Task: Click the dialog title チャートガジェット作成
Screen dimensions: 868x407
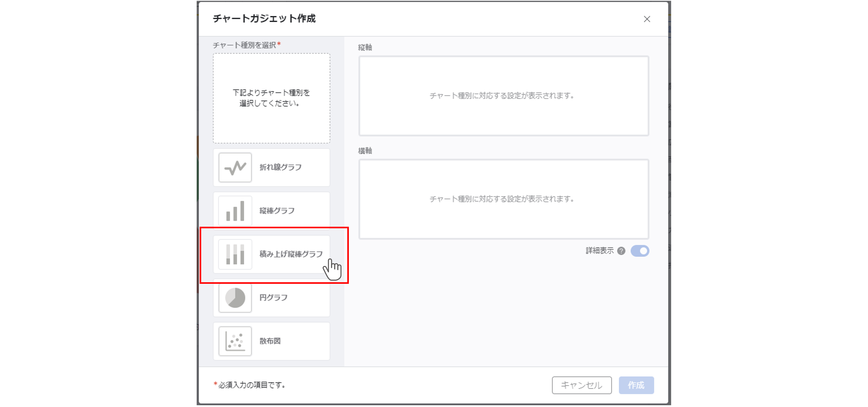Action: pos(264,18)
